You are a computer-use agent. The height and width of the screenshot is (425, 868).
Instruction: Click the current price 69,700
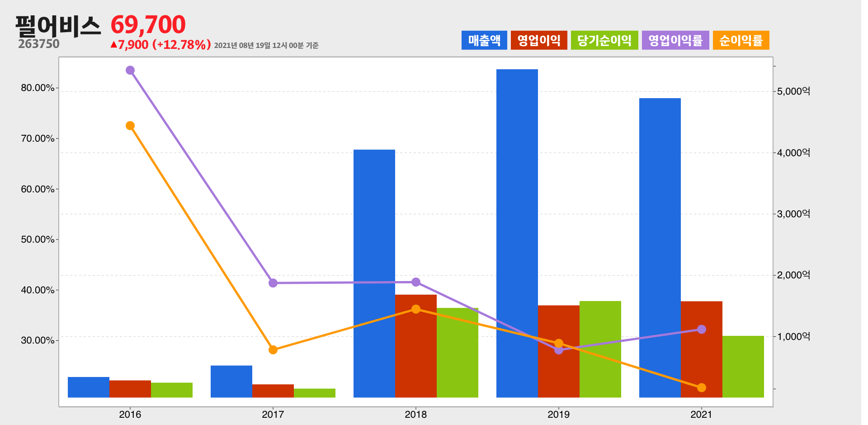tap(148, 25)
